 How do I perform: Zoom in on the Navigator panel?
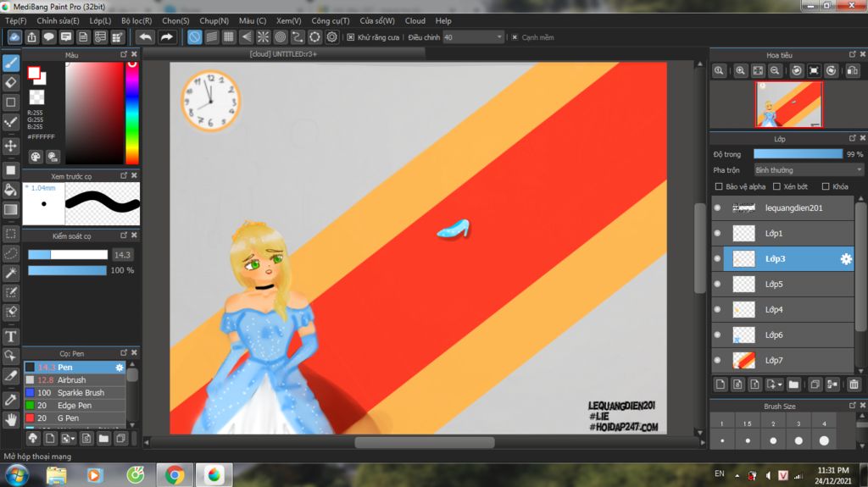[x=740, y=70]
